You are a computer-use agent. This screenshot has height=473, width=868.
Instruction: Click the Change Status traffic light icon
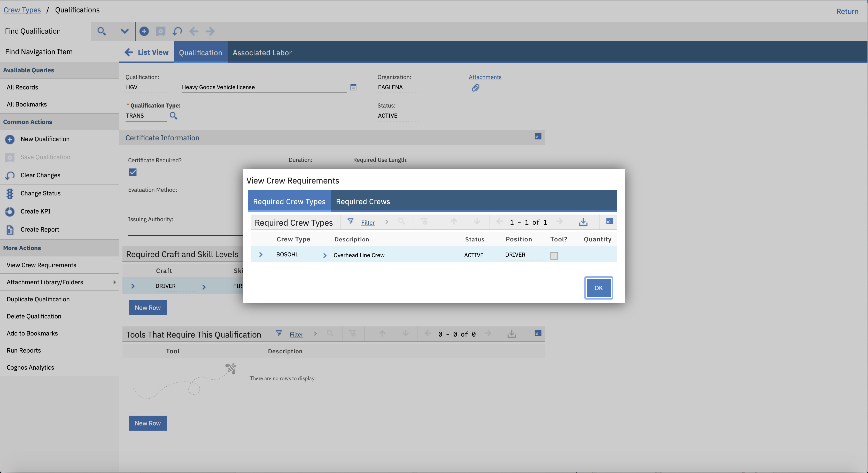pyautogui.click(x=10, y=194)
